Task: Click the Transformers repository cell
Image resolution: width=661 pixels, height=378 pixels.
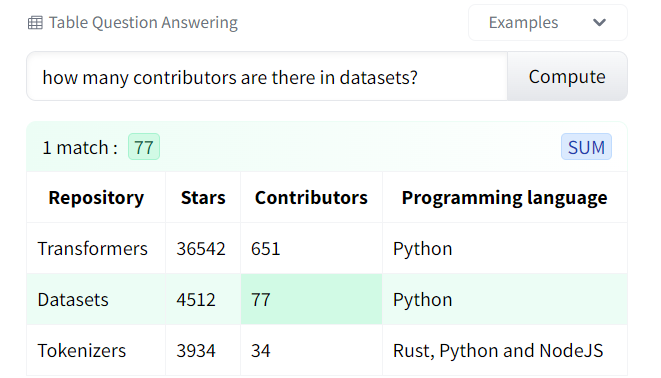Action: click(96, 248)
